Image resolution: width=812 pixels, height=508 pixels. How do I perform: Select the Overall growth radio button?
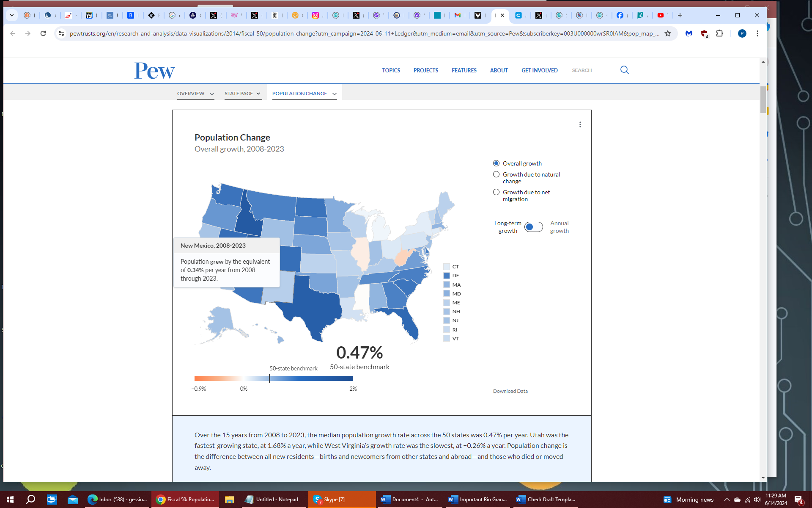tap(497, 163)
